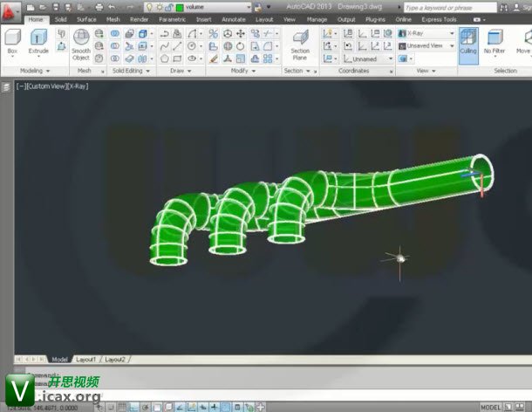Switch to the Mesh ribbon tab
Screen dimensions: 532x412
(x=113, y=18)
